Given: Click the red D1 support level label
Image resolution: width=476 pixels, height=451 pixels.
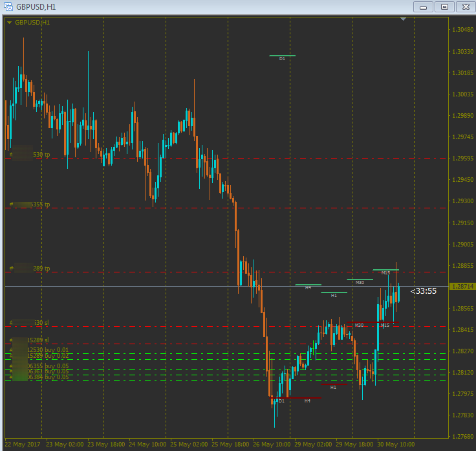Looking at the screenshot, I should tap(282, 401).
